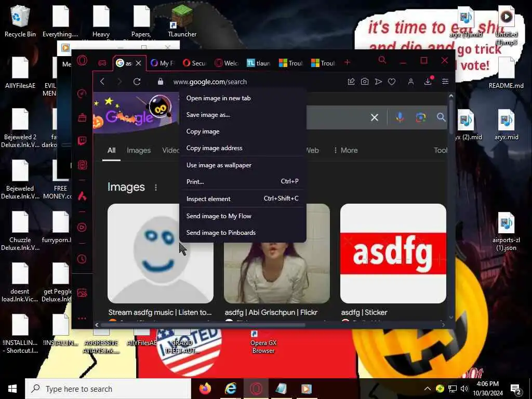Viewport: 532px width, 399px height.
Task: Select Copy image address
Action: [243, 148]
